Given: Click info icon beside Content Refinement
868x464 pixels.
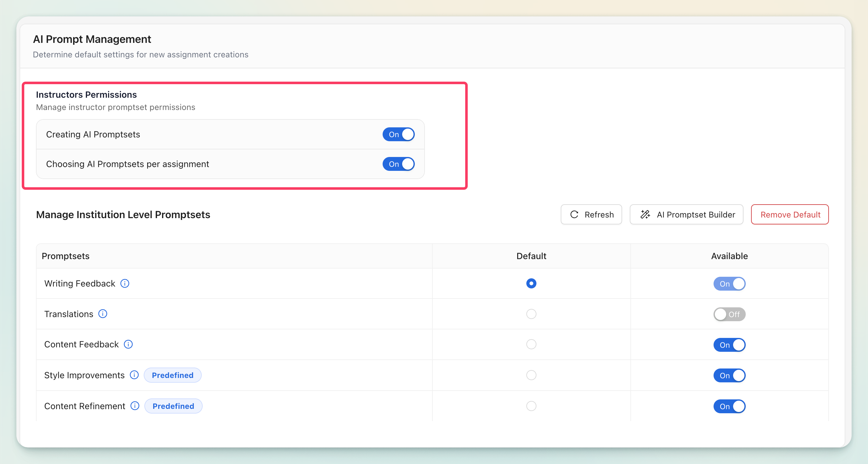Looking at the screenshot, I should click(135, 406).
